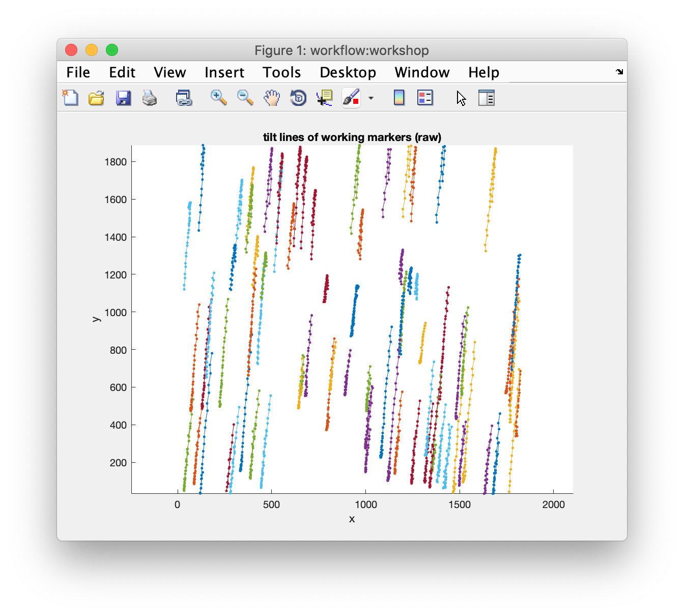Open a file with the folder icon
Screen dimensions: 684x616
tap(96, 97)
